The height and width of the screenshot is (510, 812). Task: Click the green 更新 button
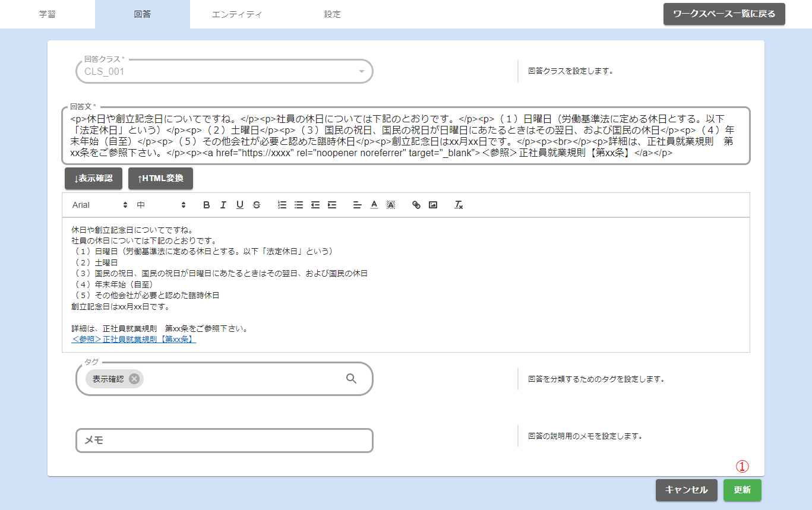(x=742, y=490)
